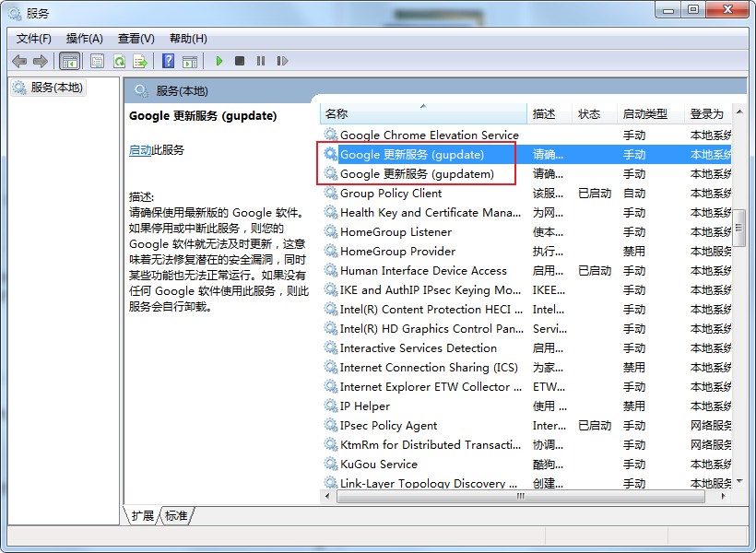Select the HomeGroup Listener service
Screen dimensions: 756x553
(x=526, y=232)
